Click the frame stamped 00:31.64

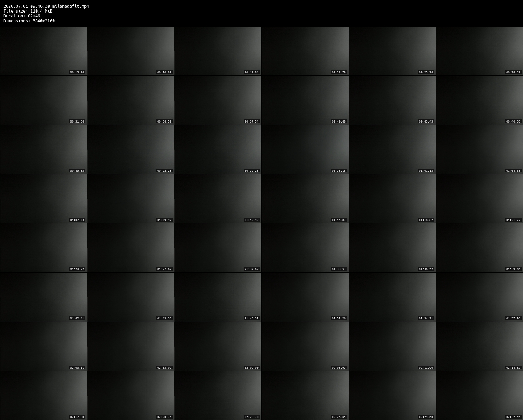click(43, 100)
